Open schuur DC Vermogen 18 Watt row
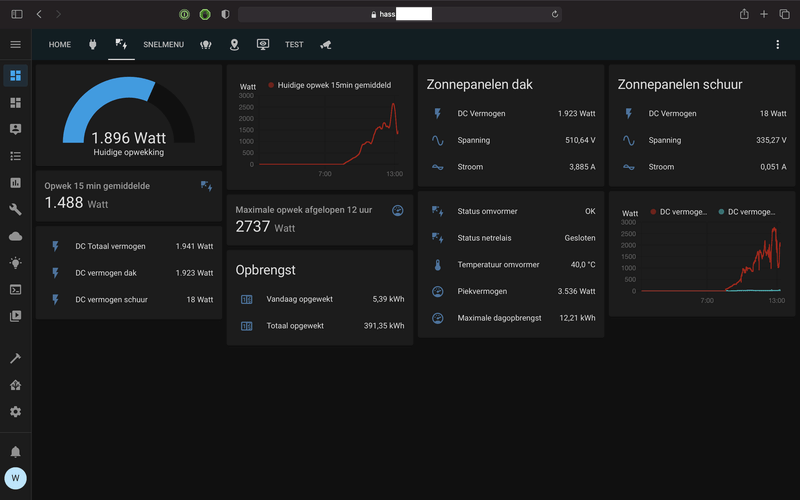The image size is (800, 500). click(702, 113)
